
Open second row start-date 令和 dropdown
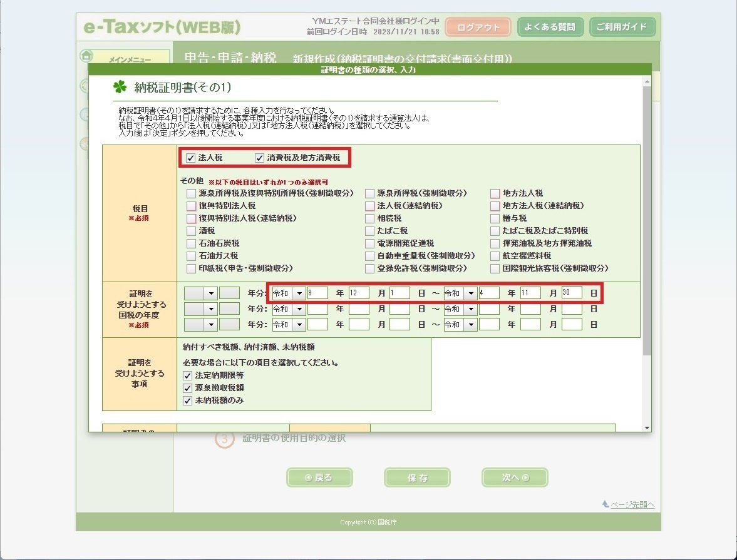(x=289, y=309)
